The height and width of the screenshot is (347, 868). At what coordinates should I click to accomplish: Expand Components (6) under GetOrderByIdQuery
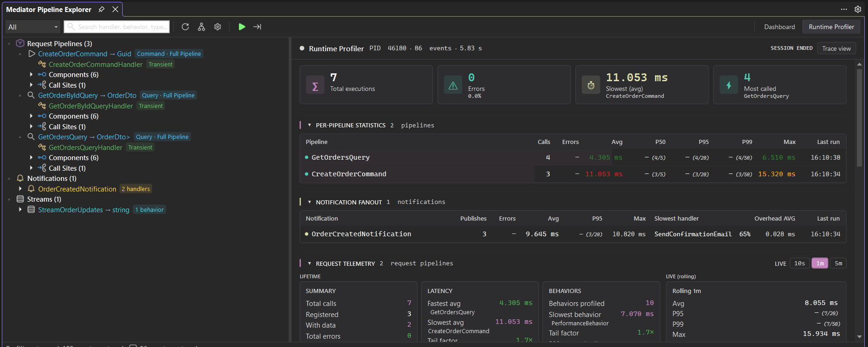(x=31, y=116)
